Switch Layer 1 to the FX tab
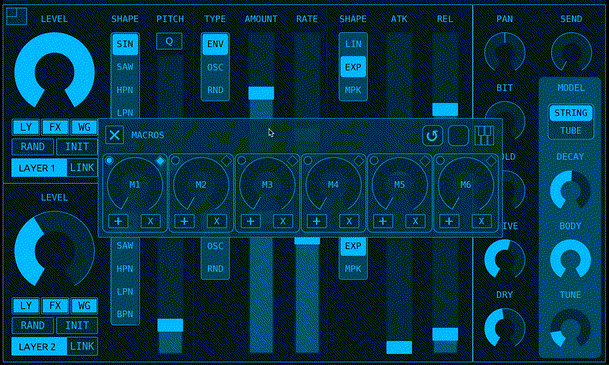This screenshot has width=609, height=365. pyautogui.click(x=55, y=127)
